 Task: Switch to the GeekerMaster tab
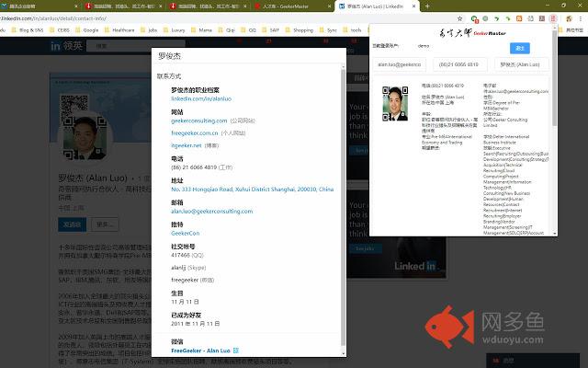tap(290, 6)
